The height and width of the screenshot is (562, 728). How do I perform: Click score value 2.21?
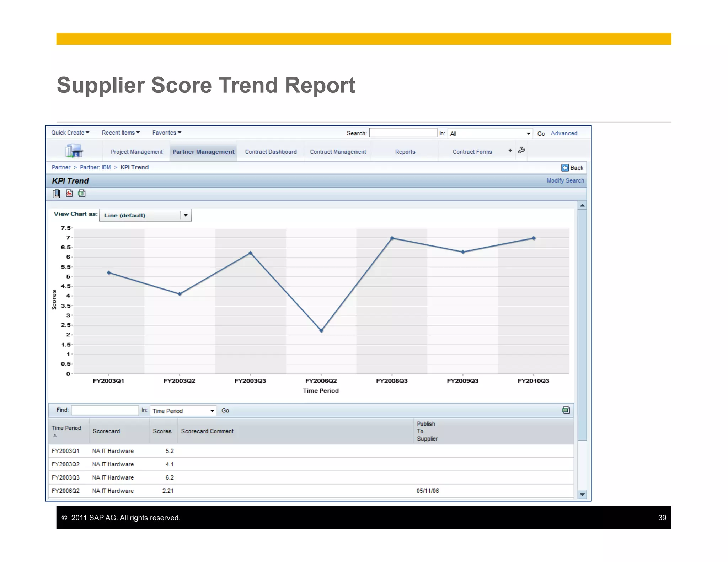(x=168, y=491)
